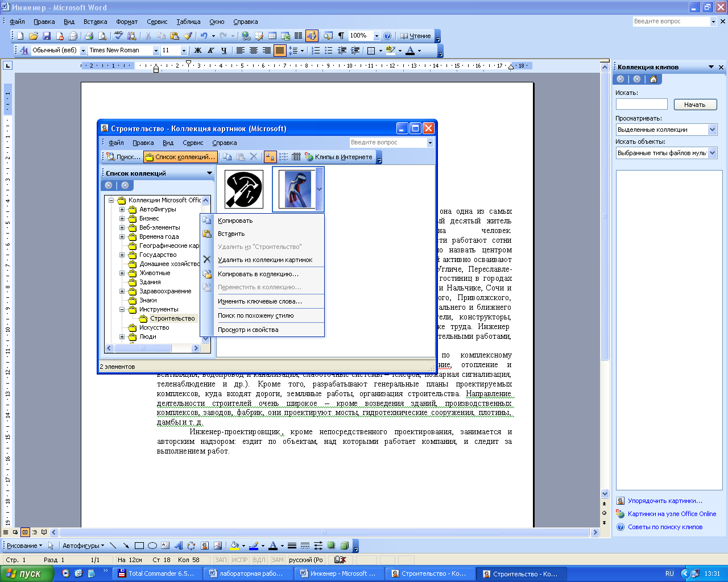Click the Print printer icon in Word toolbar
Image resolution: width=728 pixels, height=582 pixels.
pyautogui.click(x=89, y=36)
